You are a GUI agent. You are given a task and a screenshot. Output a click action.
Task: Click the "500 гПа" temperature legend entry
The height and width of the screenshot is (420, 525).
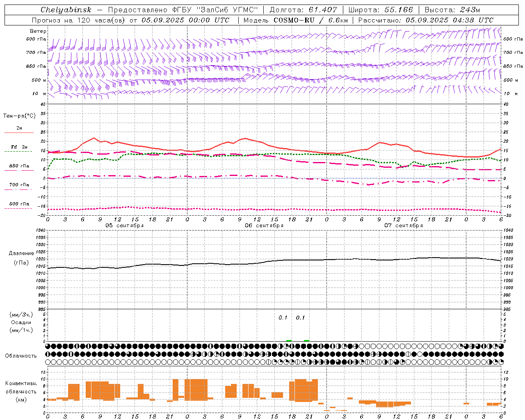coord(19,204)
